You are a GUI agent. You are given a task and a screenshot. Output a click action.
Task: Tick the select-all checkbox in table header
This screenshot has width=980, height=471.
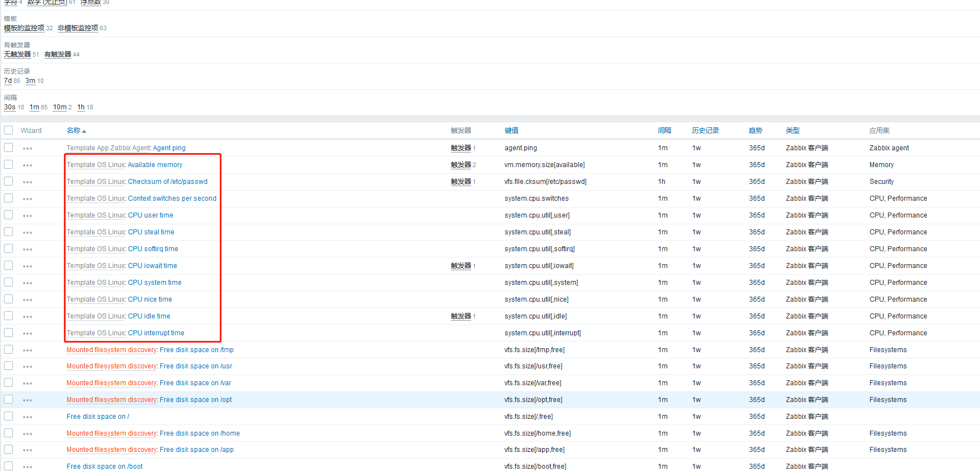tap(8, 130)
